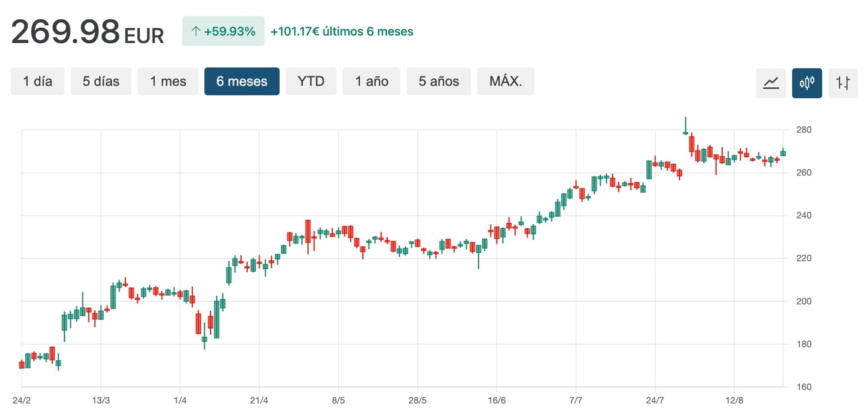Click the 8/5 date on x-axis
868x418 pixels.
coord(338,401)
